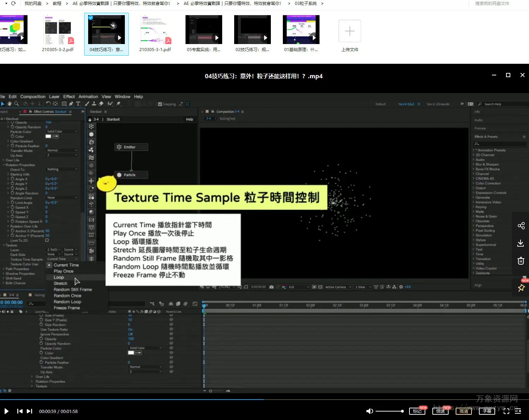This screenshot has height=420, width=529.
Task: Open the Effect menu in the menu bar
Action: [x=69, y=96]
